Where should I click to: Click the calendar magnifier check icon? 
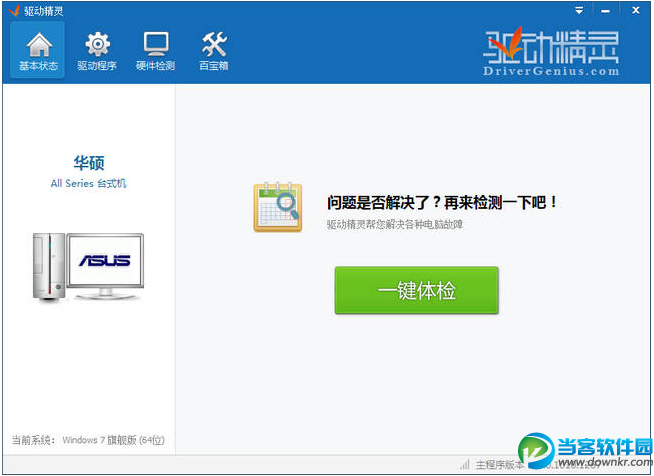[278, 207]
